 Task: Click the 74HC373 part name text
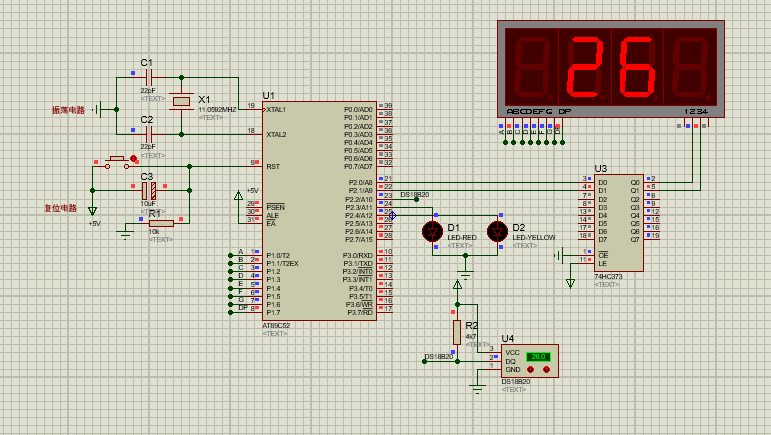608,276
